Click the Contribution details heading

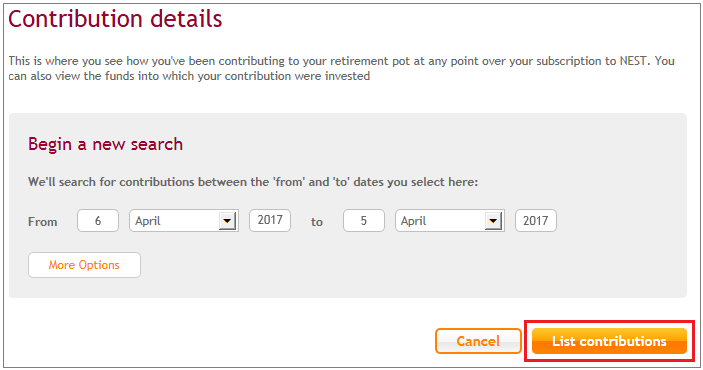click(115, 19)
